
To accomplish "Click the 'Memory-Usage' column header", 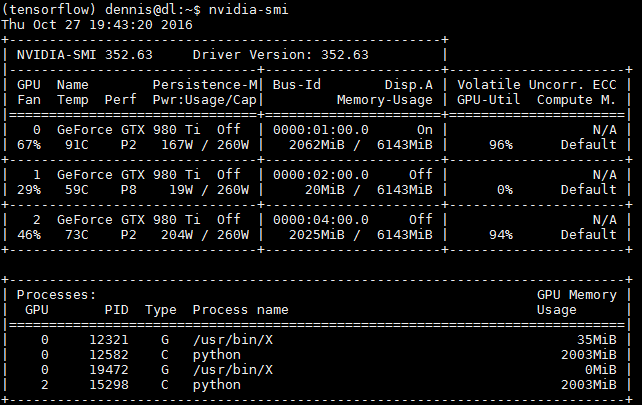I will tap(385, 100).
